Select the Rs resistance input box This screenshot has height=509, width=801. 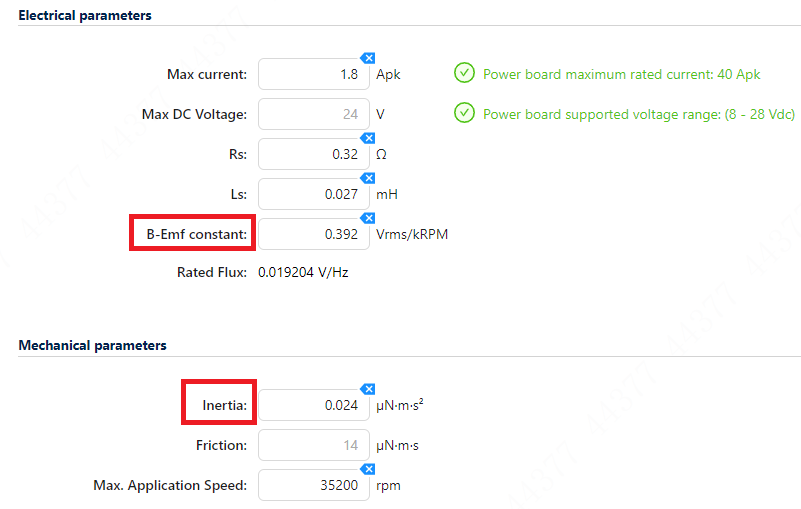(x=313, y=154)
